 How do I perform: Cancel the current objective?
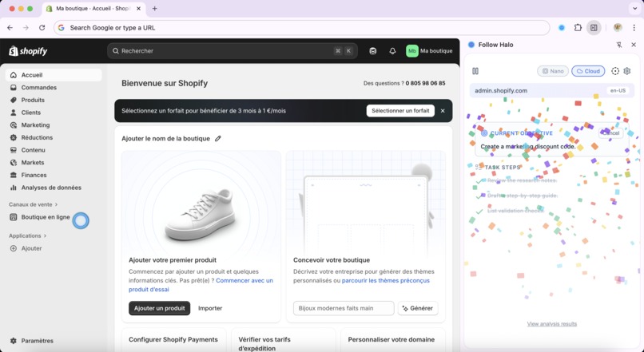pyautogui.click(x=610, y=133)
